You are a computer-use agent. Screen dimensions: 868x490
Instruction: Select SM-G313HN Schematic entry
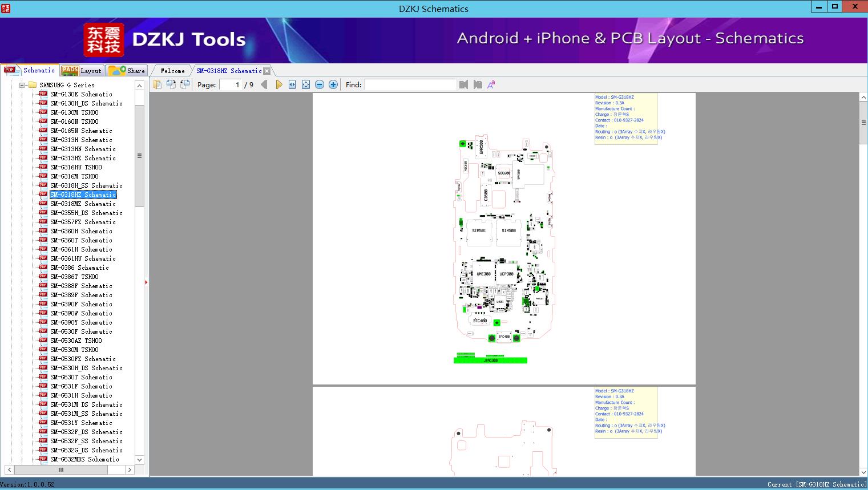tap(83, 149)
